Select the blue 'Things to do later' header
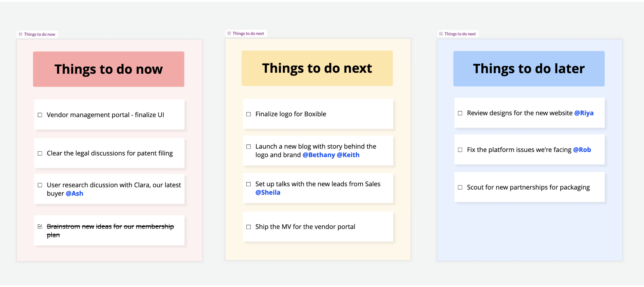644x287 pixels. click(529, 69)
